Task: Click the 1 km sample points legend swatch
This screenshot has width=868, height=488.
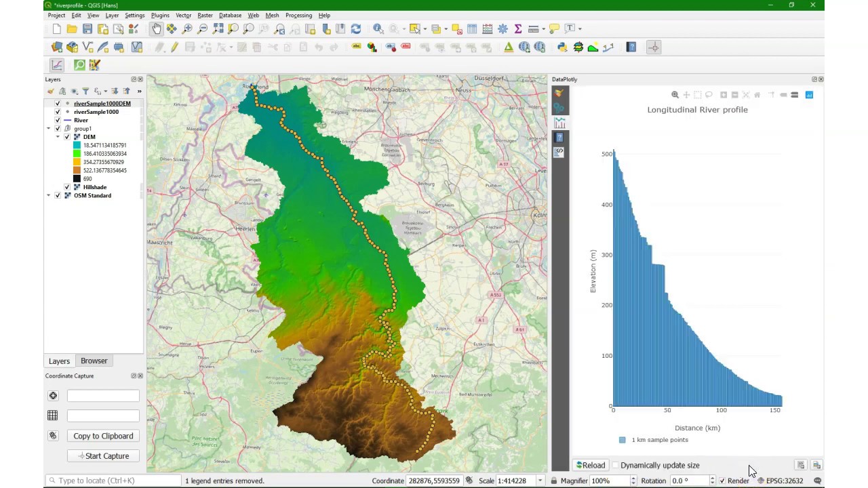Action: coord(622,440)
